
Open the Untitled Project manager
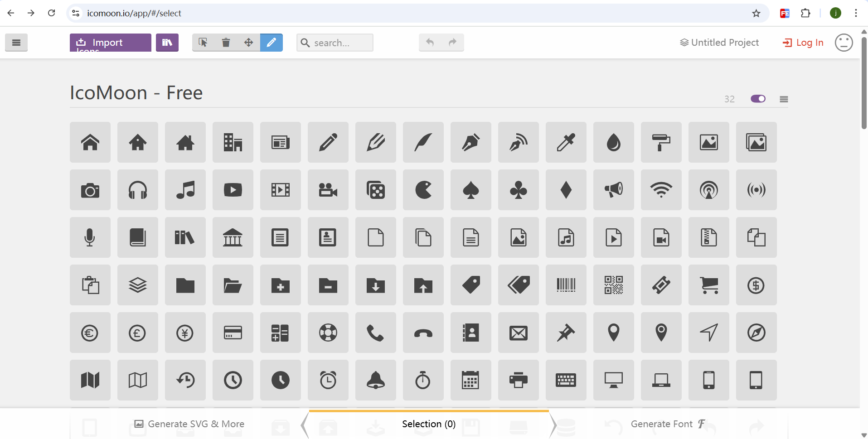coord(719,43)
